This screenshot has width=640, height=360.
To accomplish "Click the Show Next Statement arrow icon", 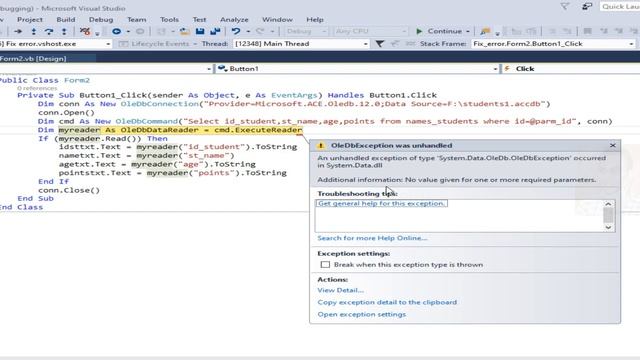I will (18, 31).
